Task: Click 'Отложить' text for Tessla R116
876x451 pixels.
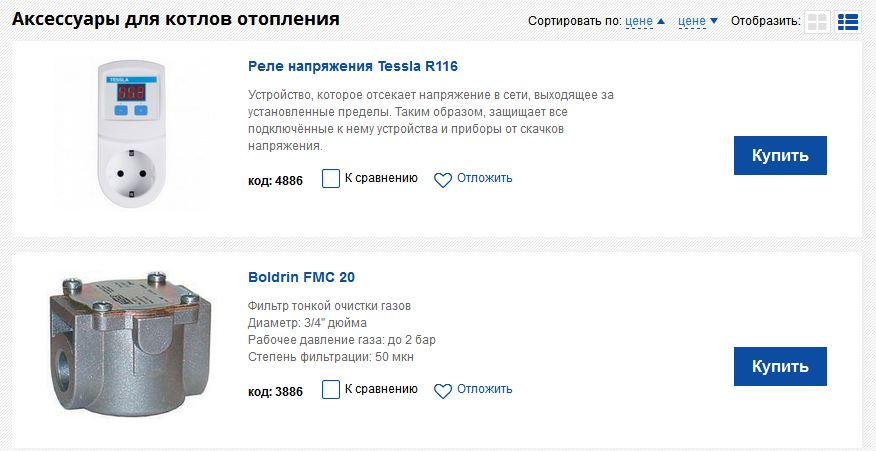Action: [484, 179]
